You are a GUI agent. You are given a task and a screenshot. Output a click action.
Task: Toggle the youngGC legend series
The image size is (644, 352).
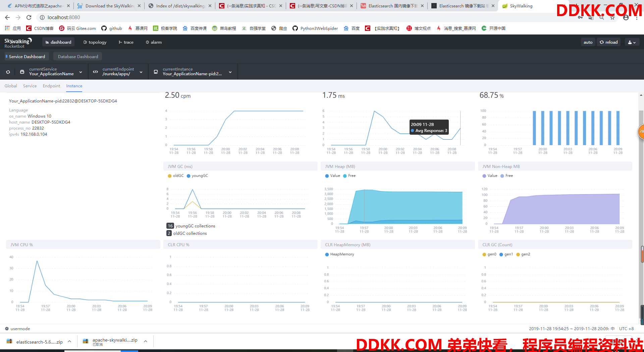click(x=197, y=176)
